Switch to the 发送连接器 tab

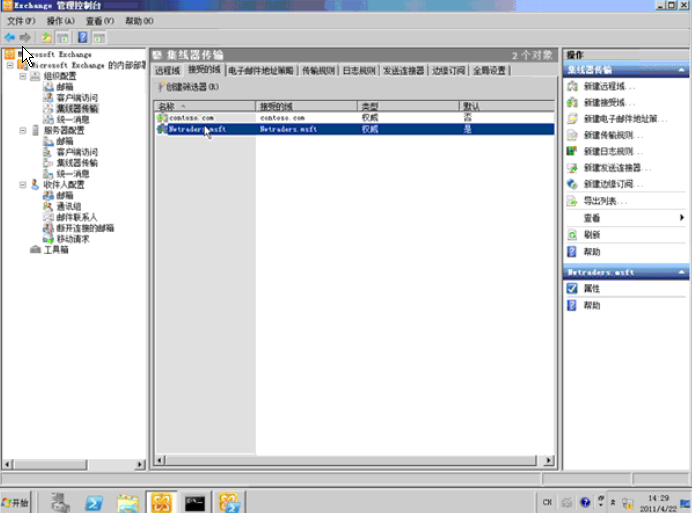coord(403,71)
